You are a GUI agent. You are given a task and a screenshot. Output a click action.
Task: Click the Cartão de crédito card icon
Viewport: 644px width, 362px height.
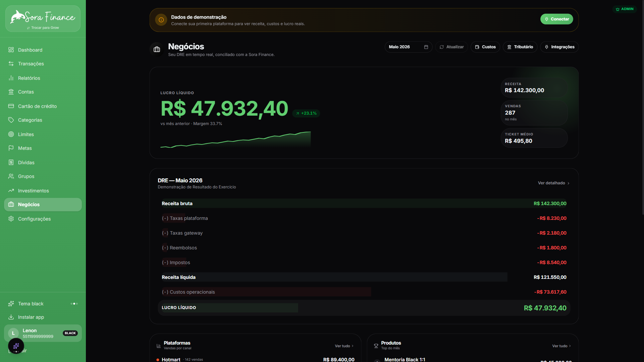click(x=11, y=106)
